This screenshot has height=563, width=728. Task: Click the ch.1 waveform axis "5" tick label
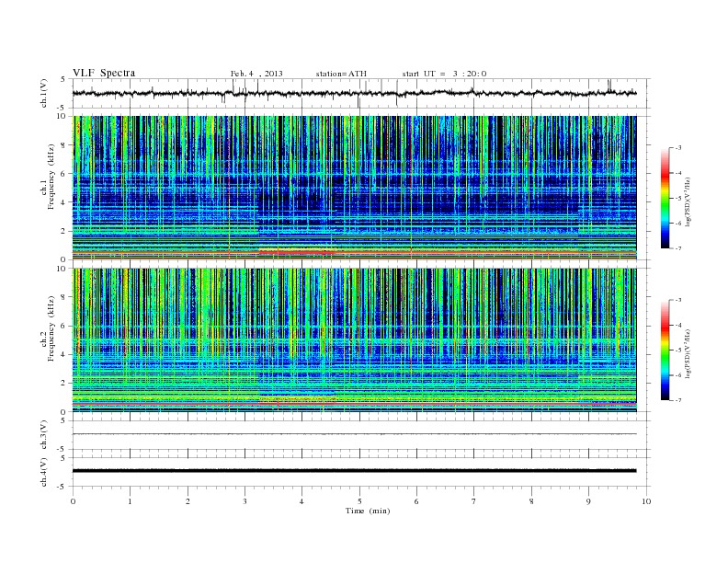click(63, 79)
